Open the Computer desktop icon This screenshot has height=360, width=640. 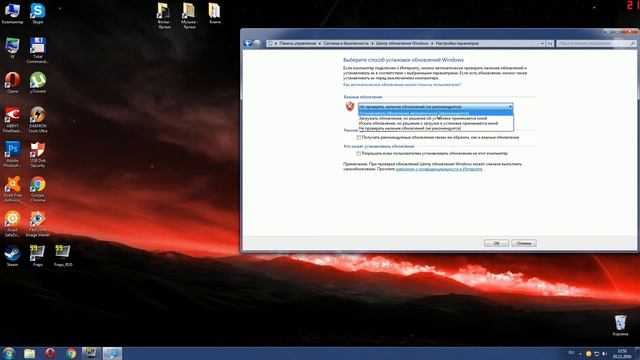pos(12,13)
